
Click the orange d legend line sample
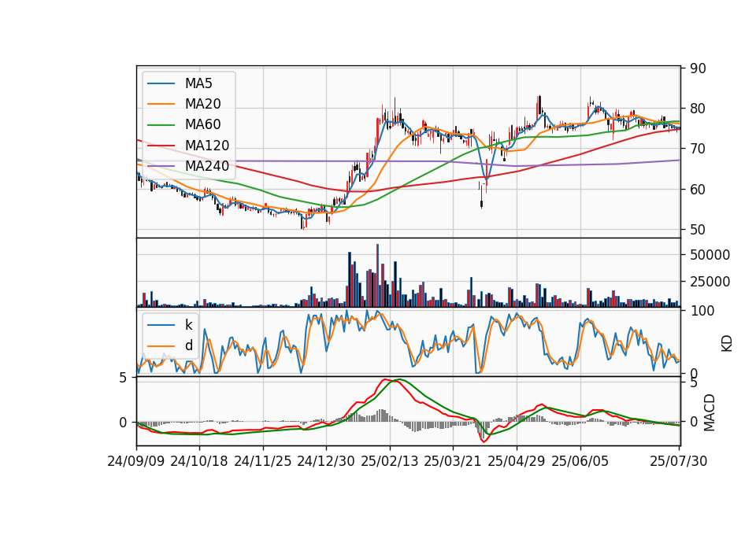(161, 345)
